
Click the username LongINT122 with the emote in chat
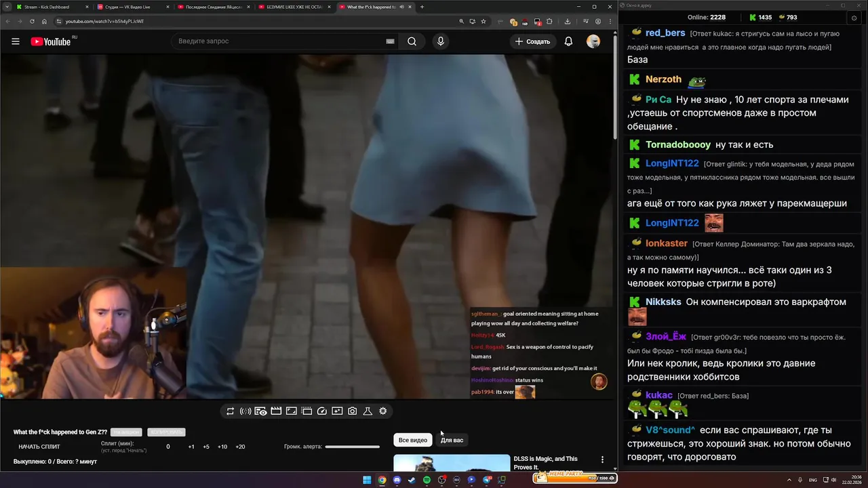point(672,223)
